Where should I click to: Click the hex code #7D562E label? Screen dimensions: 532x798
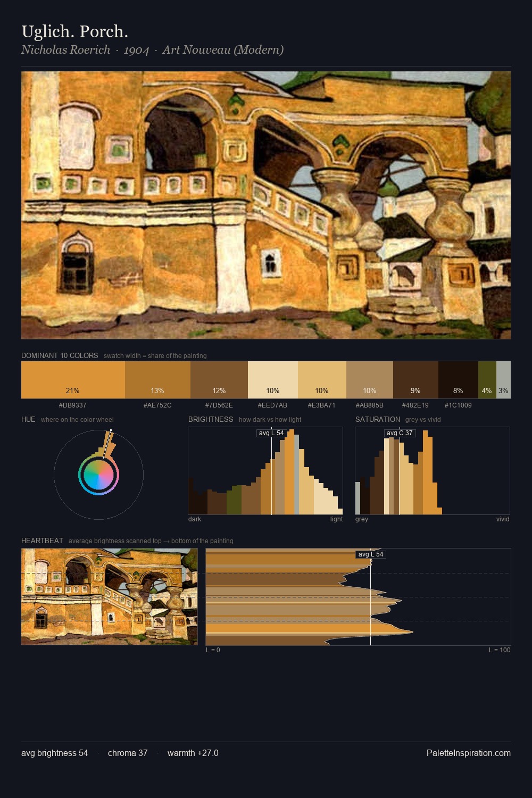tap(219, 405)
